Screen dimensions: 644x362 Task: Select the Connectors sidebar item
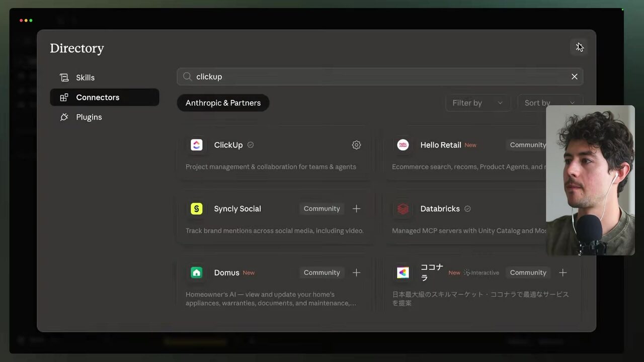(x=105, y=97)
